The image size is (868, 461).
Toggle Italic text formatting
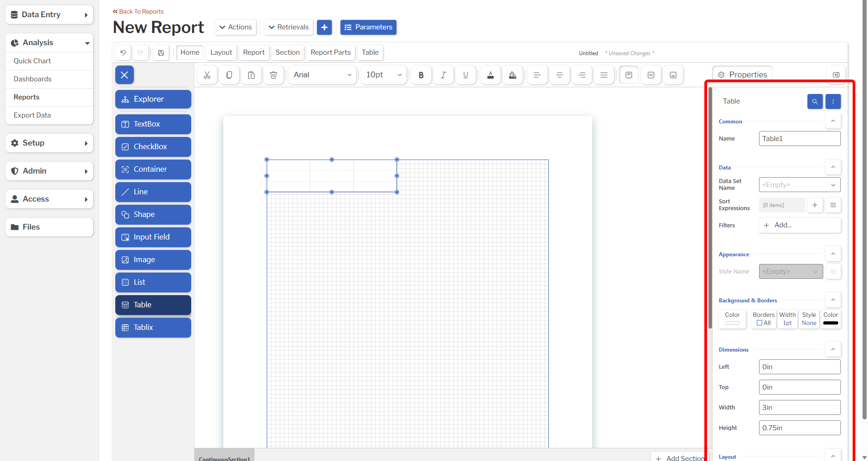click(443, 75)
